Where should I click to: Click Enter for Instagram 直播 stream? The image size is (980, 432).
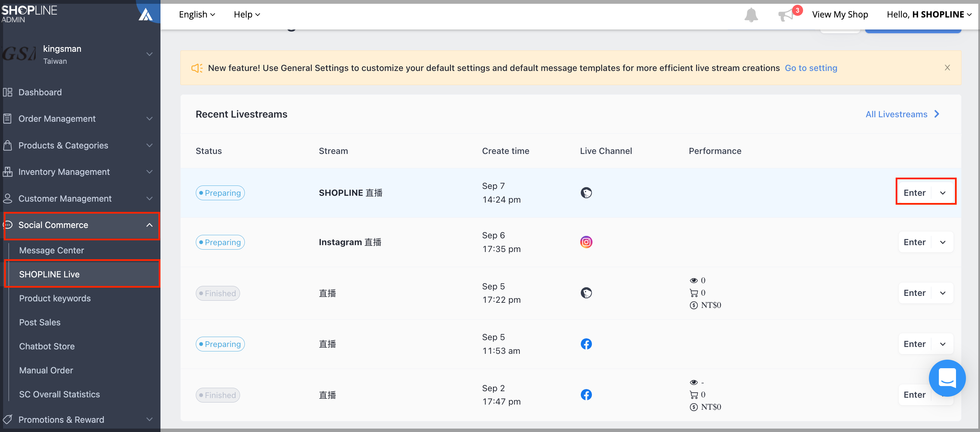(x=914, y=242)
